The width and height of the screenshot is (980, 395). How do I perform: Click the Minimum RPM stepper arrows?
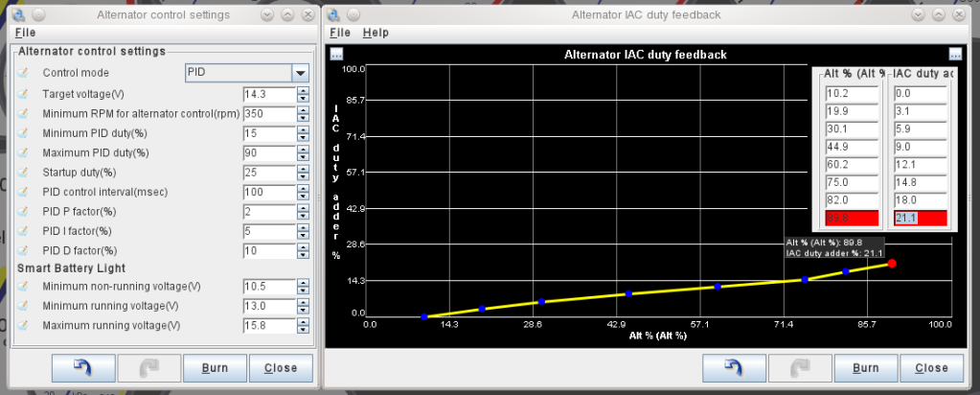303,114
